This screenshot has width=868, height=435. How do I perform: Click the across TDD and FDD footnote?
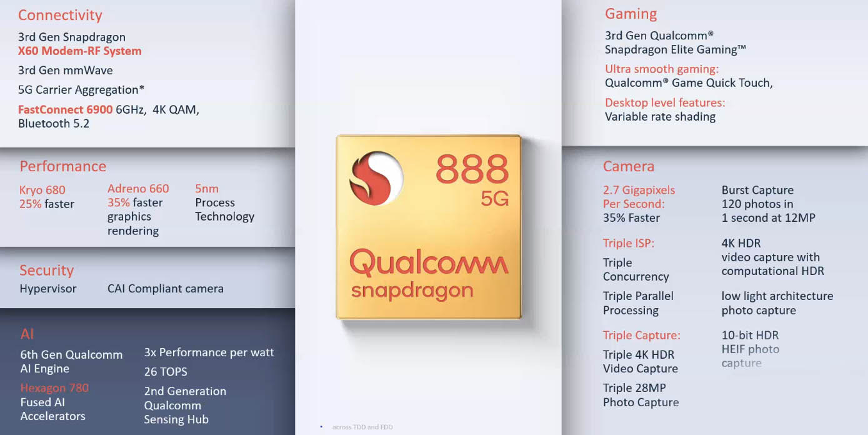click(x=362, y=427)
